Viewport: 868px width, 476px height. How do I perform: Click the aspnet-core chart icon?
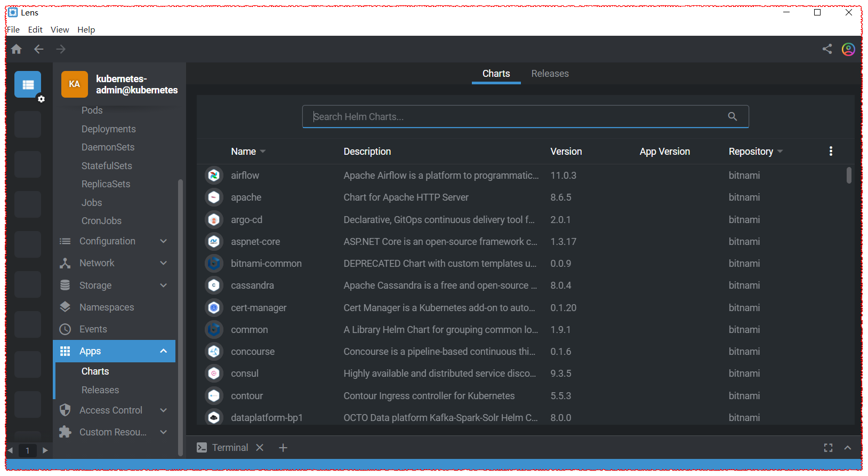pos(214,241)
